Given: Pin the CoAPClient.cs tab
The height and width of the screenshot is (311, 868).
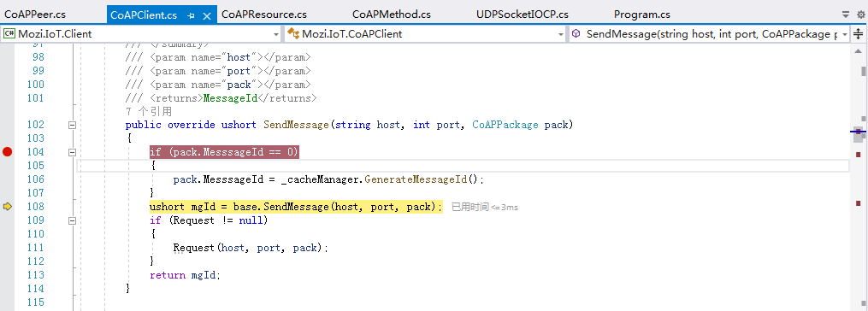Looking at the screenshot, I should (191, 15).
